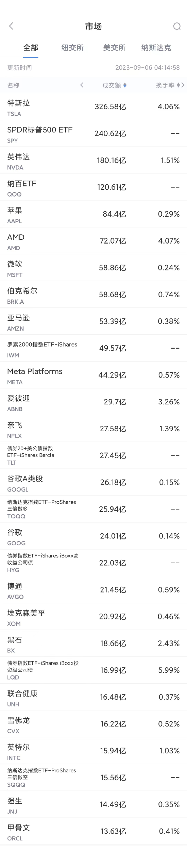Open the 甲骨文 ORCL row
This screenshot has width=187, height=868.
pyautogui.click(x=93, y=831)
